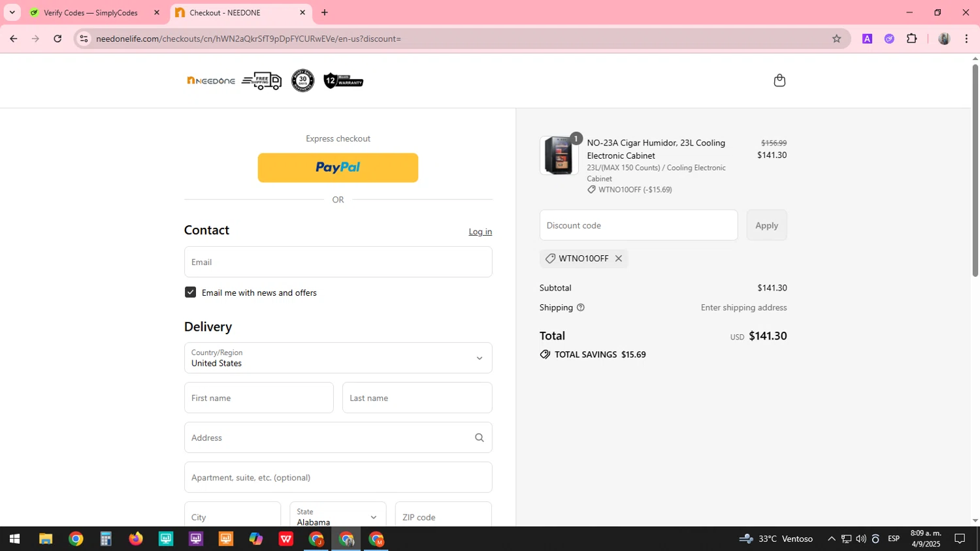Image resolution: width=980 pixels, height=551 pixels.
Task: Open the Chrome profile avatar
Action: (x=943, y=39)
